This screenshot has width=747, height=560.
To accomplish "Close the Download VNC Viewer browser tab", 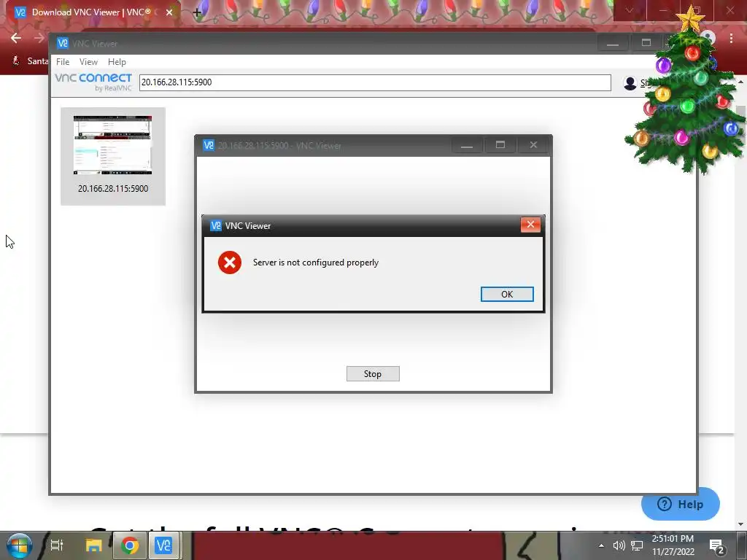I will (x=169, y=12).
